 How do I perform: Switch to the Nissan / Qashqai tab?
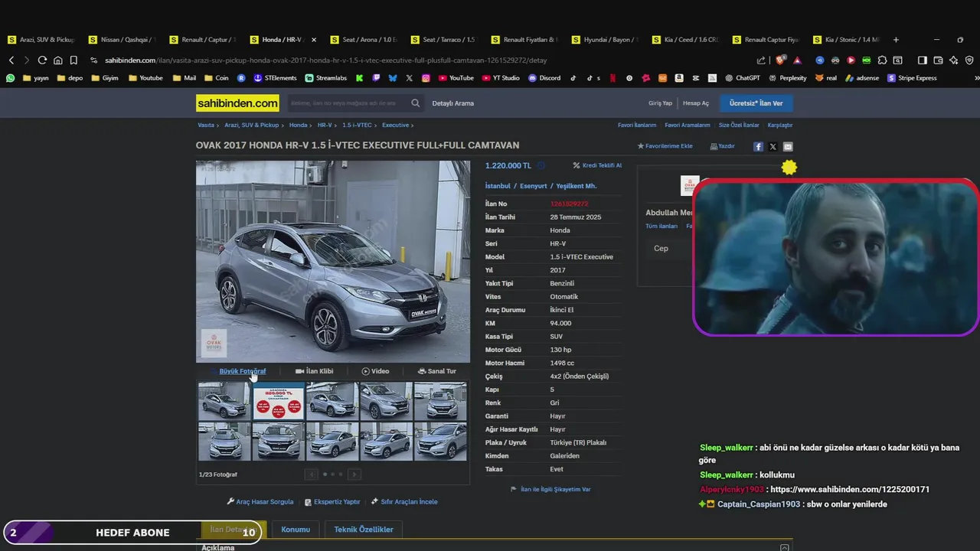click(x=122, y=40)
